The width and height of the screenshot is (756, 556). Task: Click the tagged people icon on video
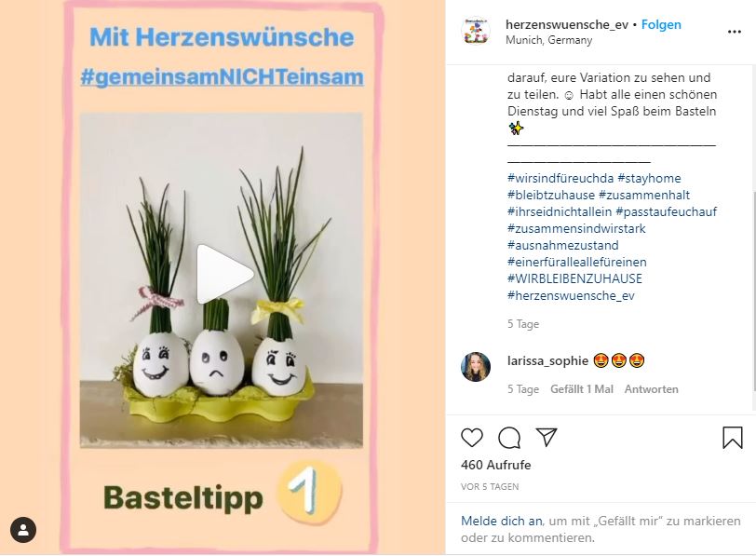coord(23,530)
